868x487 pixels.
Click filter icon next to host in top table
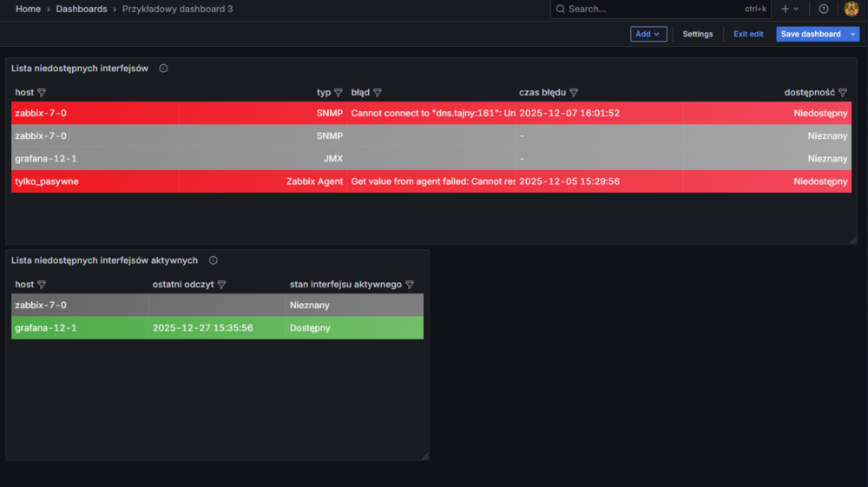[x=42, y=92]
